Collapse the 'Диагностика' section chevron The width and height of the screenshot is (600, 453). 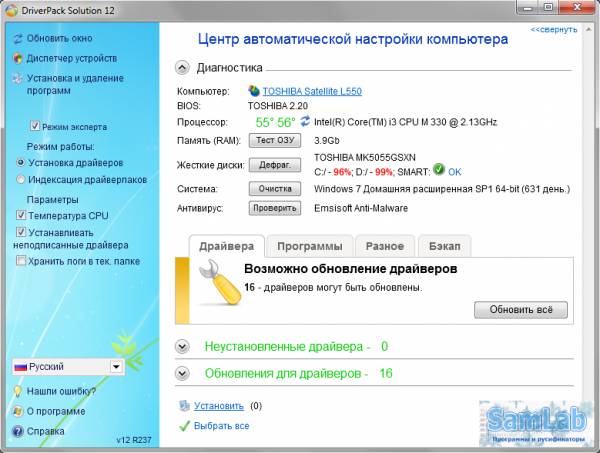[182, 68]
